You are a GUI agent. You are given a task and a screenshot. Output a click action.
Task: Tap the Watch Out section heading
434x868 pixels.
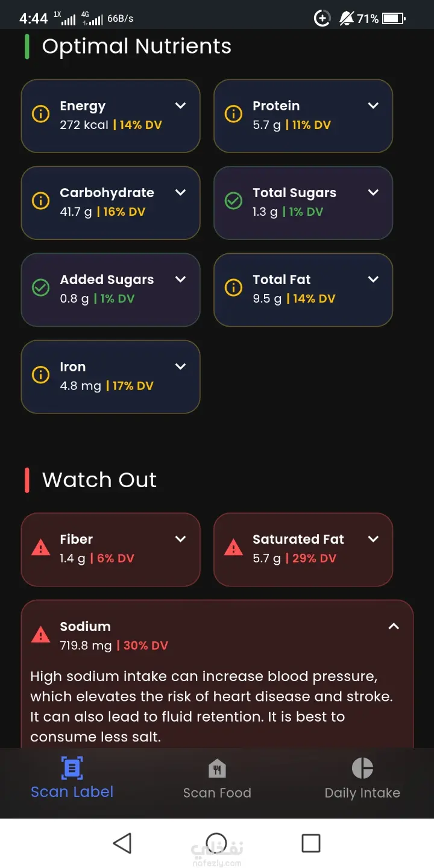tap(99, 480)
